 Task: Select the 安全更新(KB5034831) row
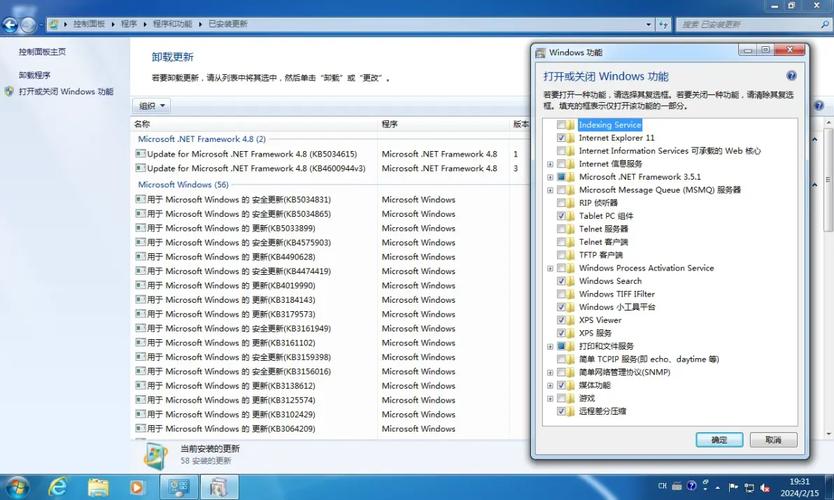[x=330, y=199]
